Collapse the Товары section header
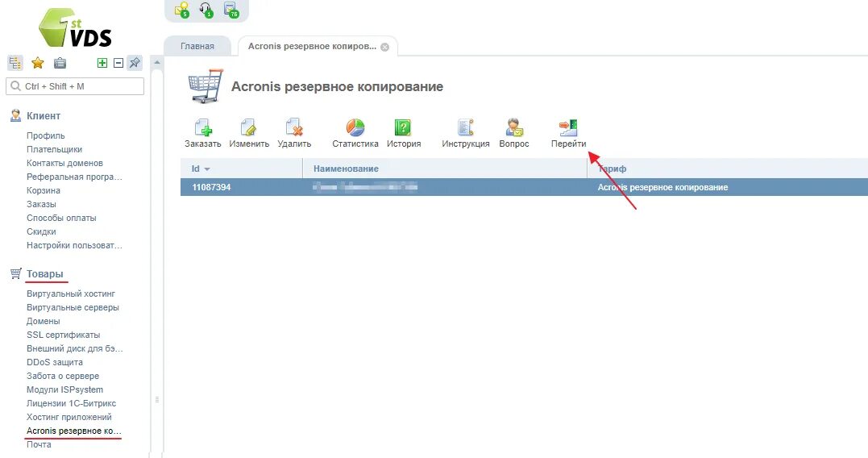This screenshot has height=458, width=868. pyautogui.click(x=45, y=273)
